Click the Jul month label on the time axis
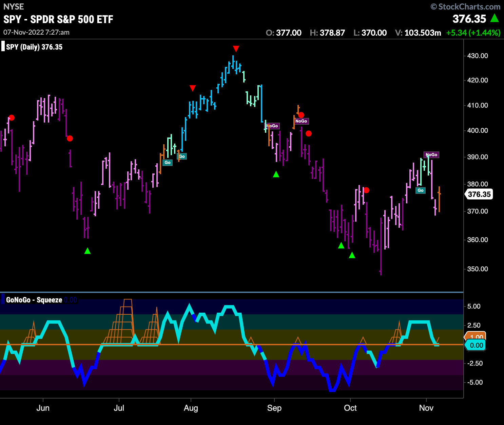This screenshot has width=504, height=425. [119, 408]
